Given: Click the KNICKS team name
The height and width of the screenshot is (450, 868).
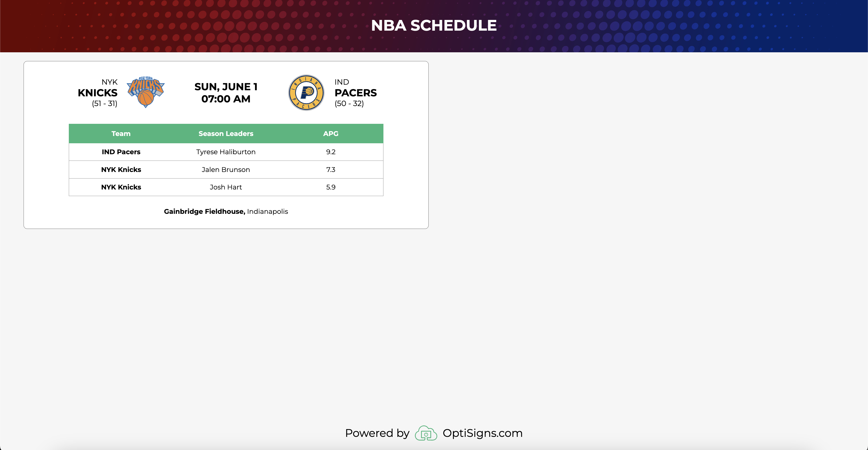Looking at the screenshot, I should click(97, 93).
